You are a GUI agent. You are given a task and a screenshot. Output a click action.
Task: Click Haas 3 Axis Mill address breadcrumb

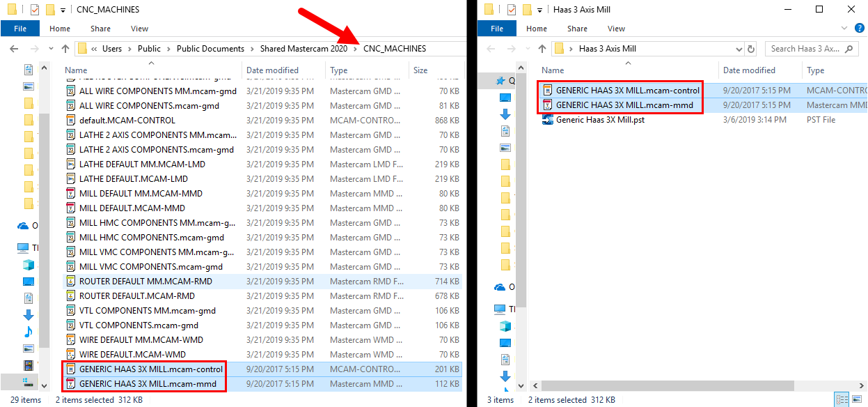[x=608, y=49]
